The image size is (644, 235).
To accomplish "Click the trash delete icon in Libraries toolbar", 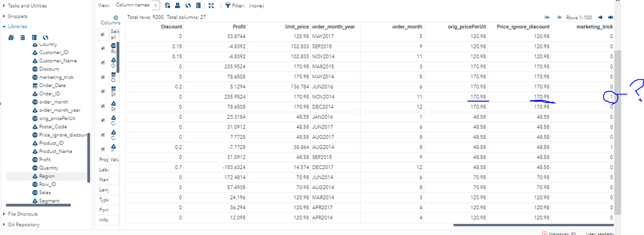I will [x=23, y=37].
